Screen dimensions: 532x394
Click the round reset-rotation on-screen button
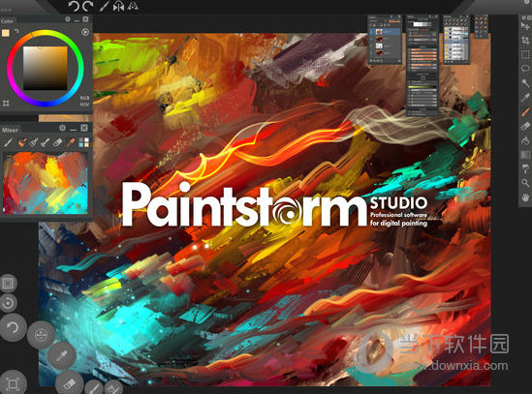point(8,303)
